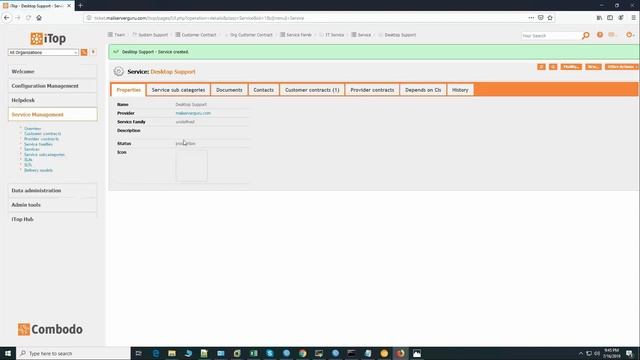
Task: Click browser reload icon
Action: point(28,18)
